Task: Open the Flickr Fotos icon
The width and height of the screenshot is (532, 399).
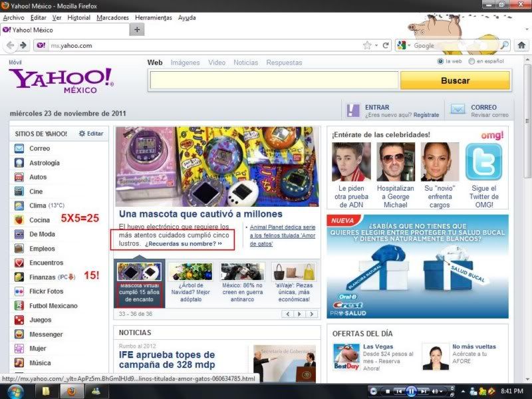Action: (x=19, y=291)
